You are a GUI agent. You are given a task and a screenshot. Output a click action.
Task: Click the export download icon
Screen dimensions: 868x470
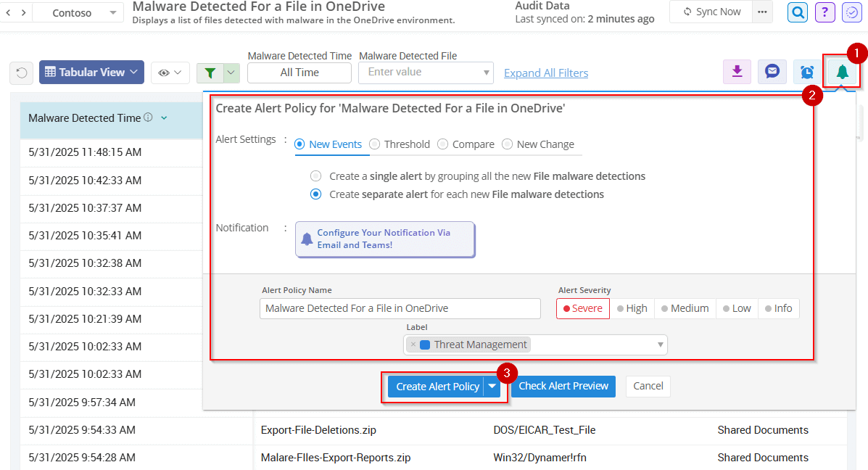coord(737,72)
